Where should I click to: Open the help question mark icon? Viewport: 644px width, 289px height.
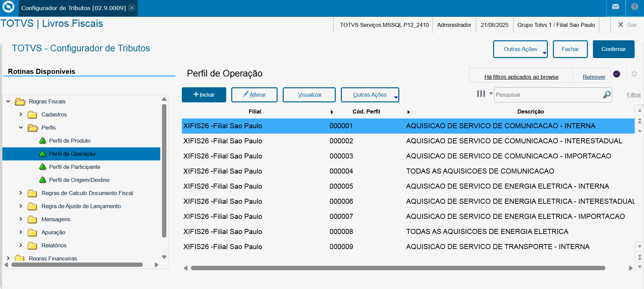pos(635,7)
